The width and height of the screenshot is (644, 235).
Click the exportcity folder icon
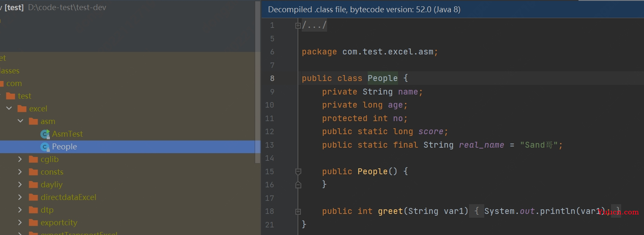click(34, 223)
